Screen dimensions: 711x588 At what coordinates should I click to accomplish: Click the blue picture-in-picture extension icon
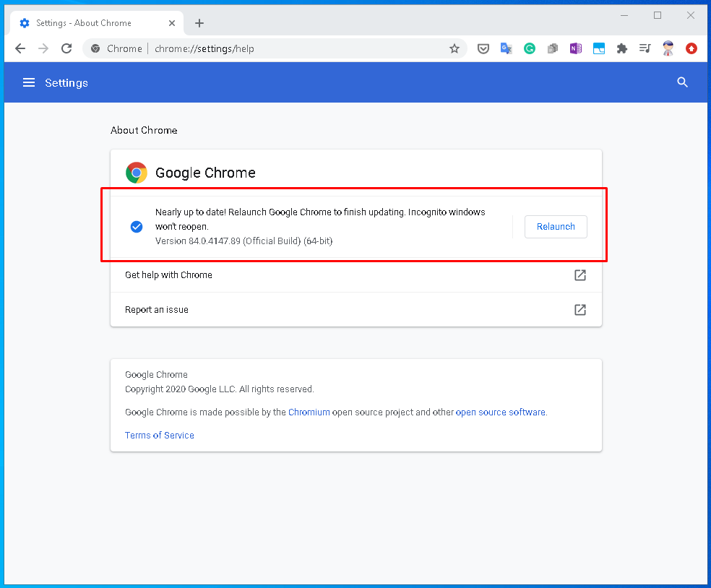(x=599, y=48)
